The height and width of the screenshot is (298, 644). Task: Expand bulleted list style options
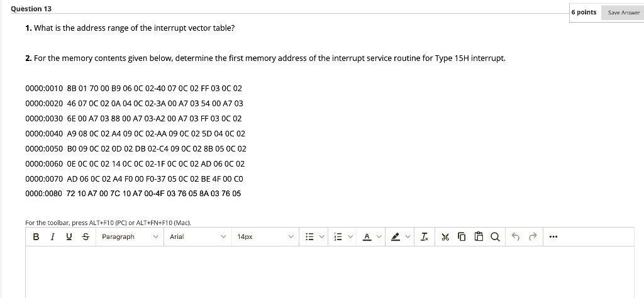pos(321,237)
